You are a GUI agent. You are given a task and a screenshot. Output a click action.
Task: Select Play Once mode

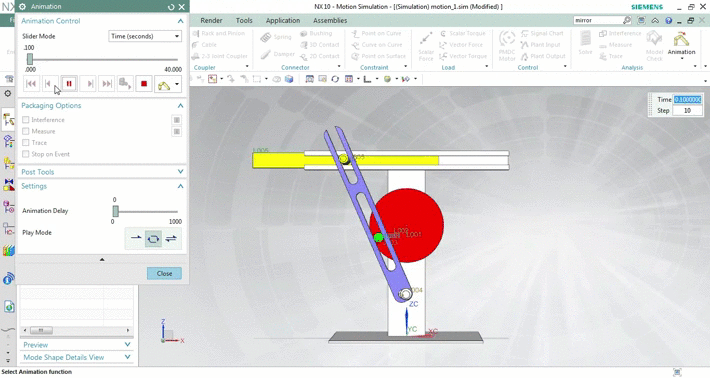click(x=136, y=238)
